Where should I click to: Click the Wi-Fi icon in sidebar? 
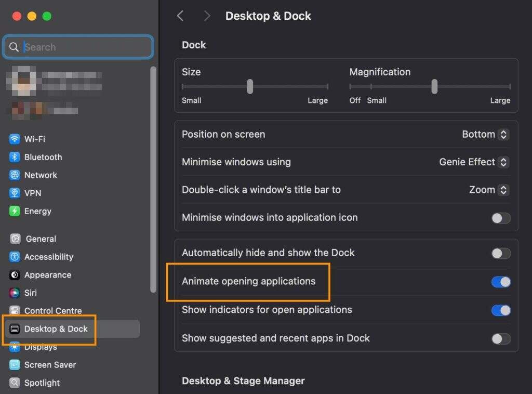(x=15, y=139)
